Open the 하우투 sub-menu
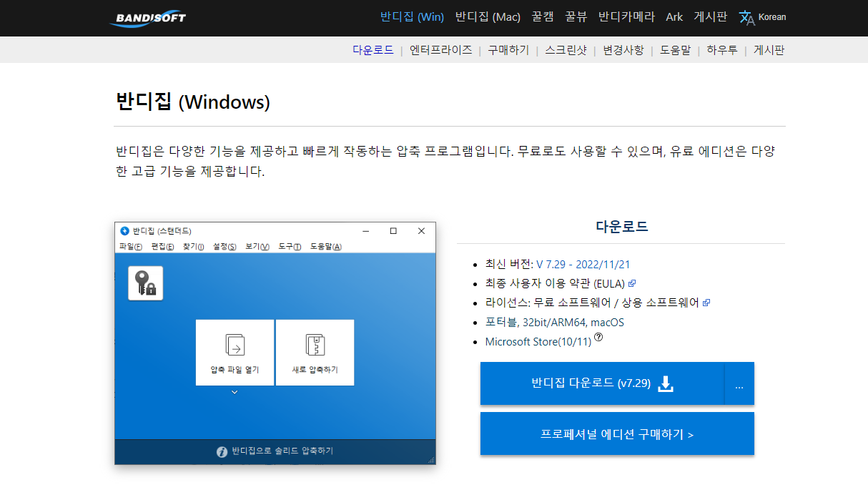Image resolution: width=868 pixels, height=495 pixels. pos(722,50)
